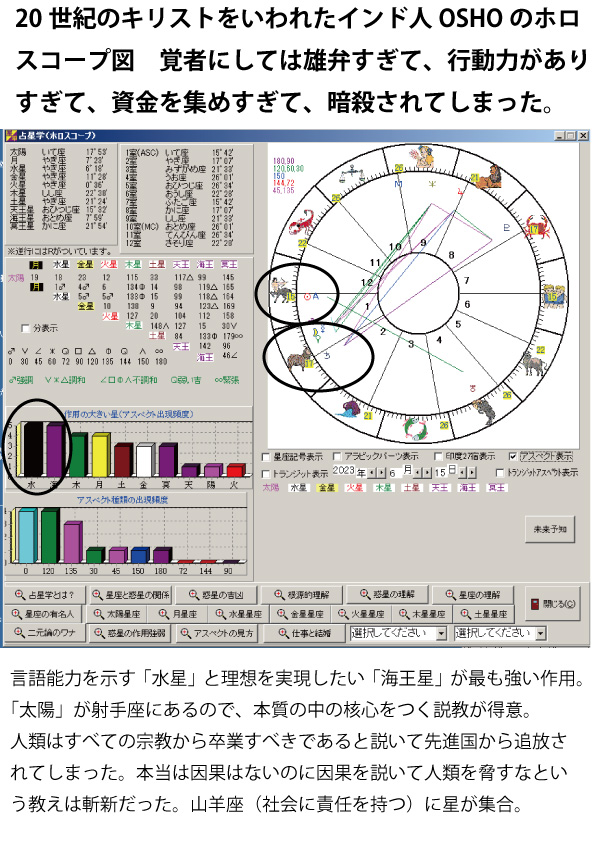The height and width of the screenshot is (842, 595).
Task: Click the 閉じる(C) button
Action: click(x=553, y=605)
